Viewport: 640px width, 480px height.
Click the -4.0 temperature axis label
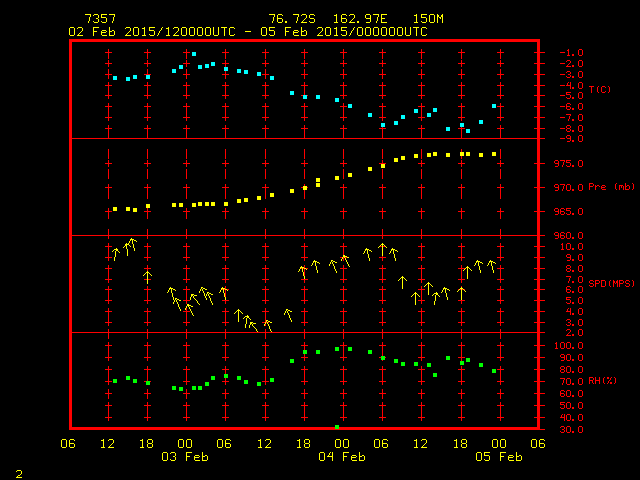571,85
